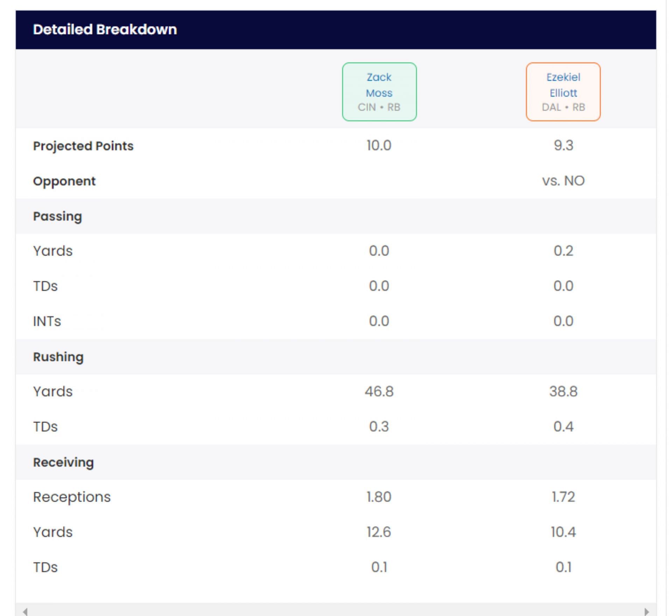Click the Opponent row label
Viewport: 672px width, 616px height.
pos(64,181)
